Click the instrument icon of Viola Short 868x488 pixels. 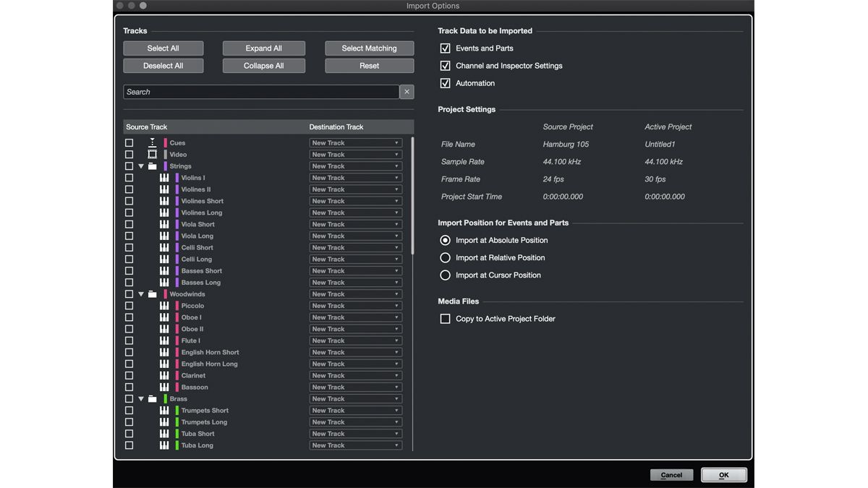164,224
